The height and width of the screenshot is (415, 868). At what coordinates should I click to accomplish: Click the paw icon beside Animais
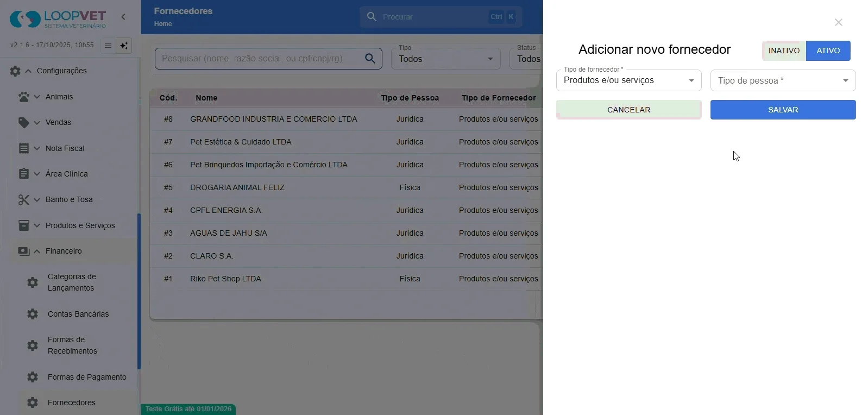click(x=24, y=97)
